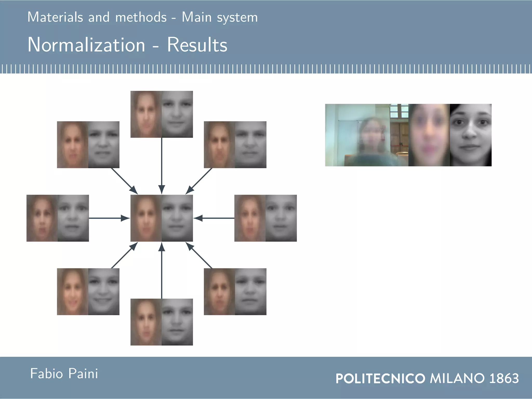This screenshot has width=532, height=399.
Task: Click the upper-right frowning face image pair
Action: pyautogui.click(x=235, y=145)
